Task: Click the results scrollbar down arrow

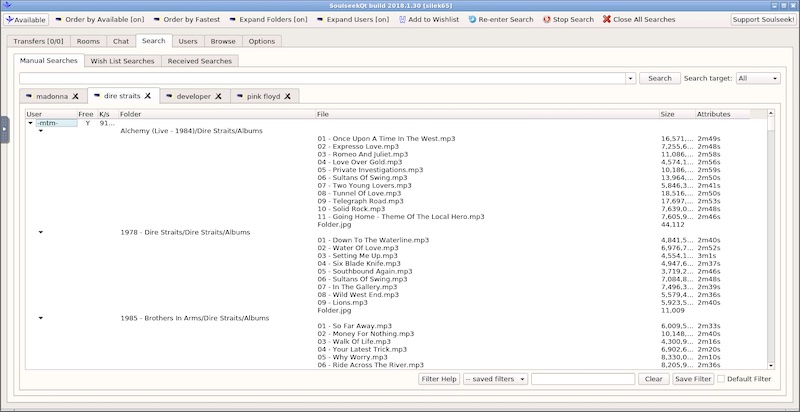Action: (x=770, y=366)
